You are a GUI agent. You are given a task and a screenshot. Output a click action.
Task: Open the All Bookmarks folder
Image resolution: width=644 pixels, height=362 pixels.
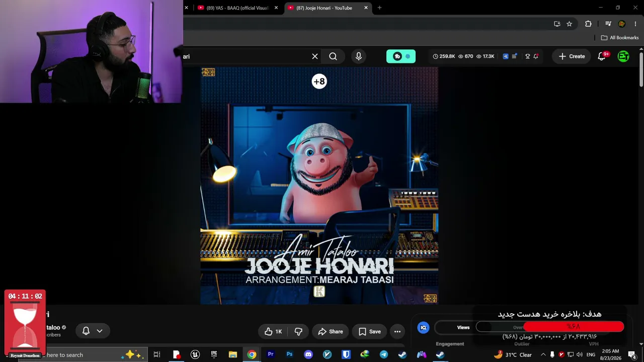(620, 38)
